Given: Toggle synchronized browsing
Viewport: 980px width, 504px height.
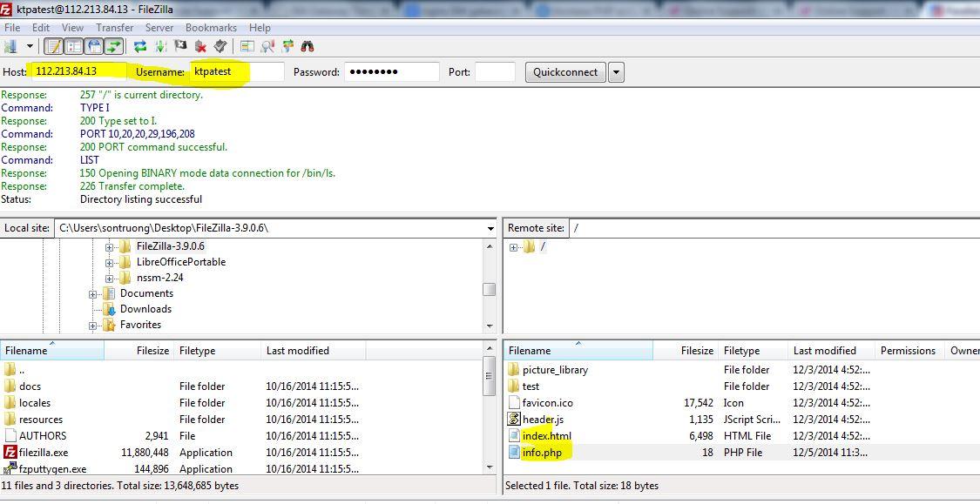Looking at the screenshot, I should pos(287,46).
